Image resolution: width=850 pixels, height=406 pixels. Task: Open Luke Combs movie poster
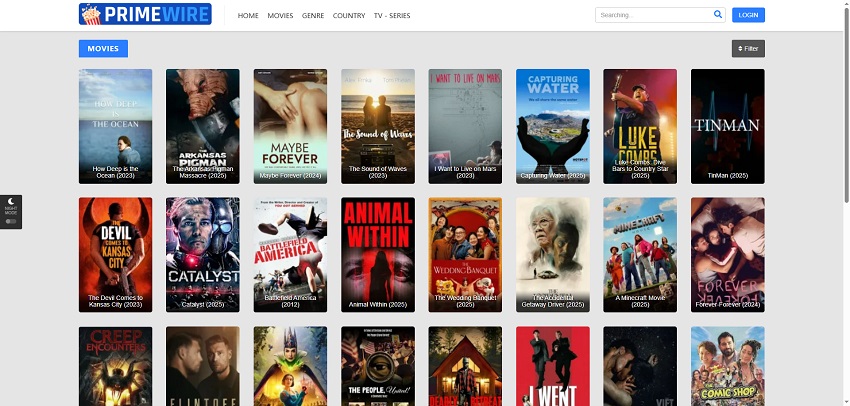(x=640, y=126)
